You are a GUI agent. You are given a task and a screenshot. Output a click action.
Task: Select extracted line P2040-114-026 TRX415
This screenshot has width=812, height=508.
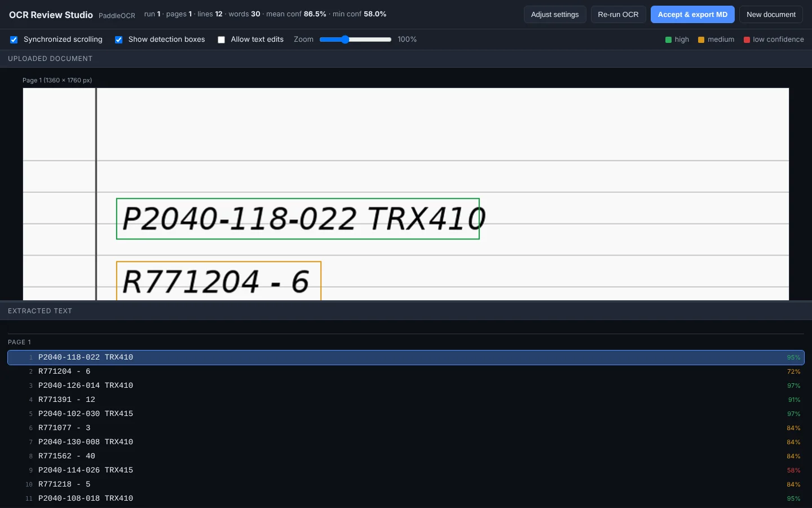[406, 470]
